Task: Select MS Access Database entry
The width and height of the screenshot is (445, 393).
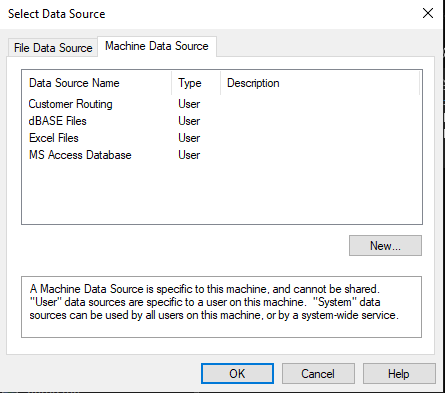Action: click(80, 155)
